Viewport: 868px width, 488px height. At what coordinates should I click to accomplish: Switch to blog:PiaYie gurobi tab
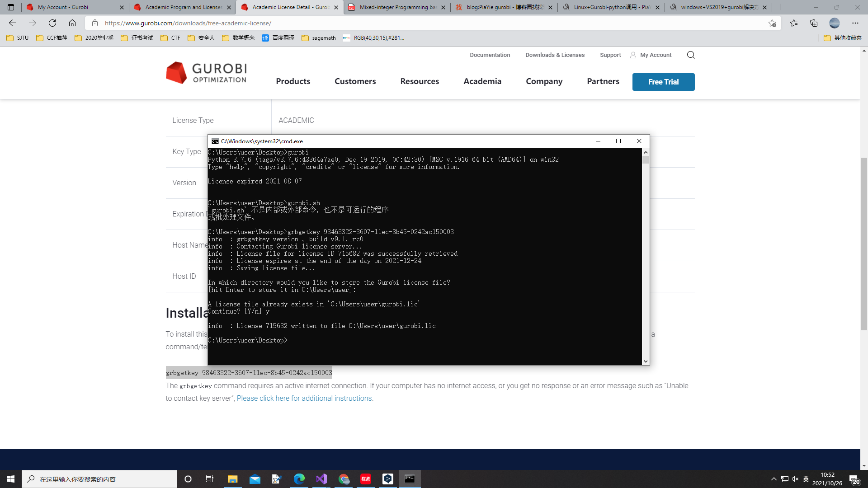pyautogui.click(x=504, y=7)
